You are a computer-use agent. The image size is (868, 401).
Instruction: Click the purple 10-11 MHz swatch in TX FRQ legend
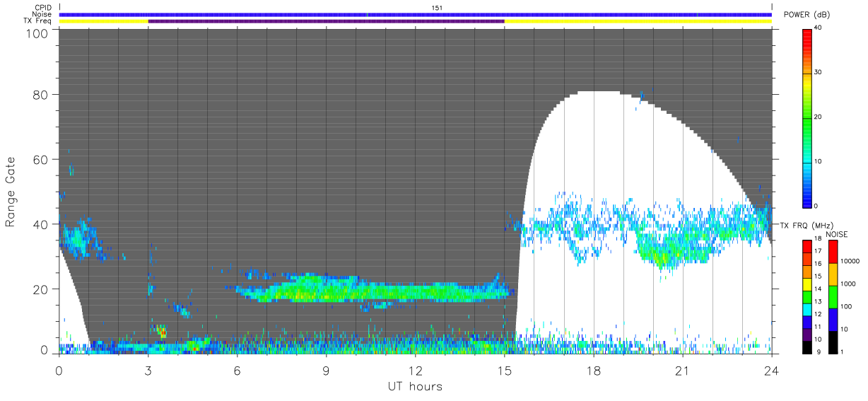[807, 333]
